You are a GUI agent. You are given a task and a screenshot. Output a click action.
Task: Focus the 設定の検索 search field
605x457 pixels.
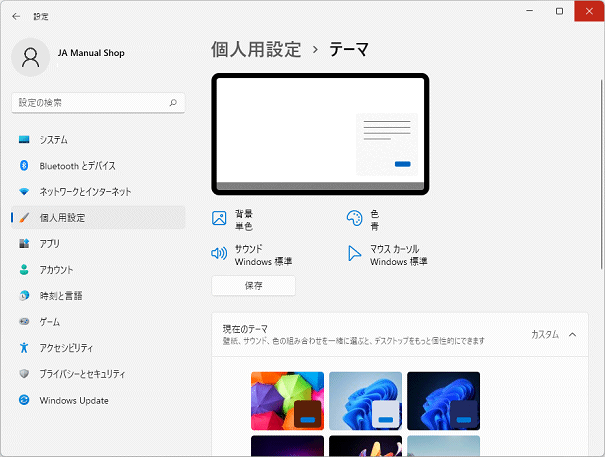[x=98, y=103]
